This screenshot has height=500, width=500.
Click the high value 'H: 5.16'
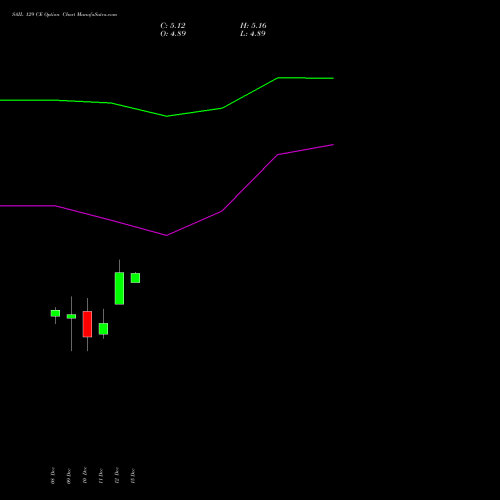(253, 26)
